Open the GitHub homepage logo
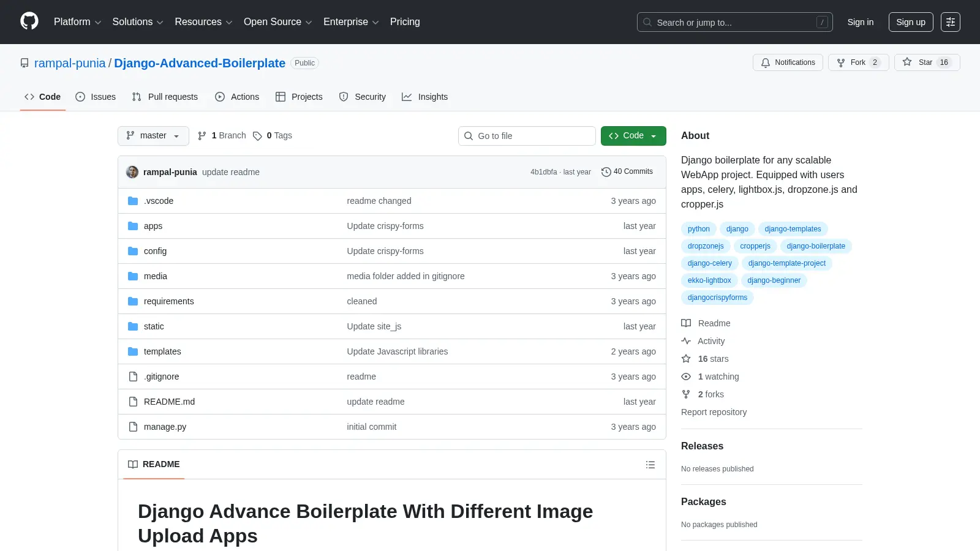Viewport: 980px width, 551px height. pos(29,21)
